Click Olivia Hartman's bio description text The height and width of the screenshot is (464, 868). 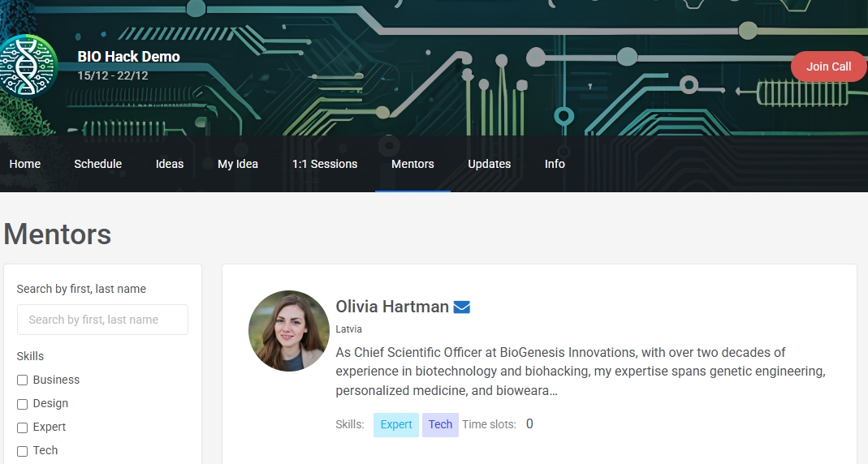580,371
